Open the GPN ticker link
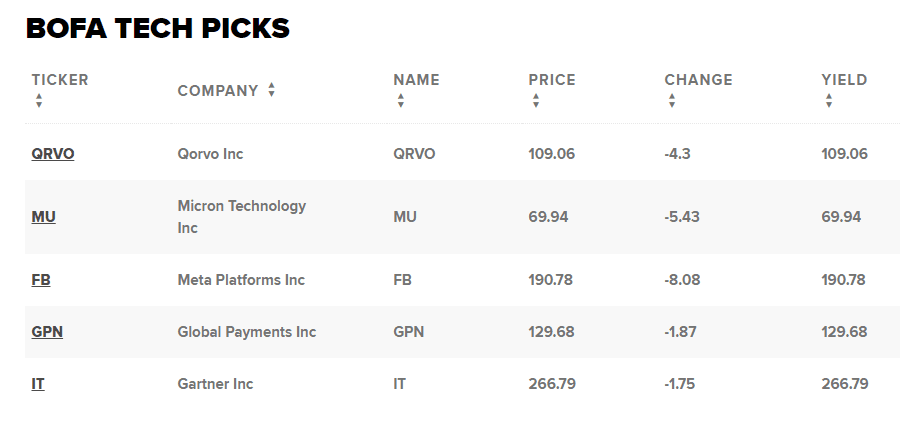 coord(47,332)
